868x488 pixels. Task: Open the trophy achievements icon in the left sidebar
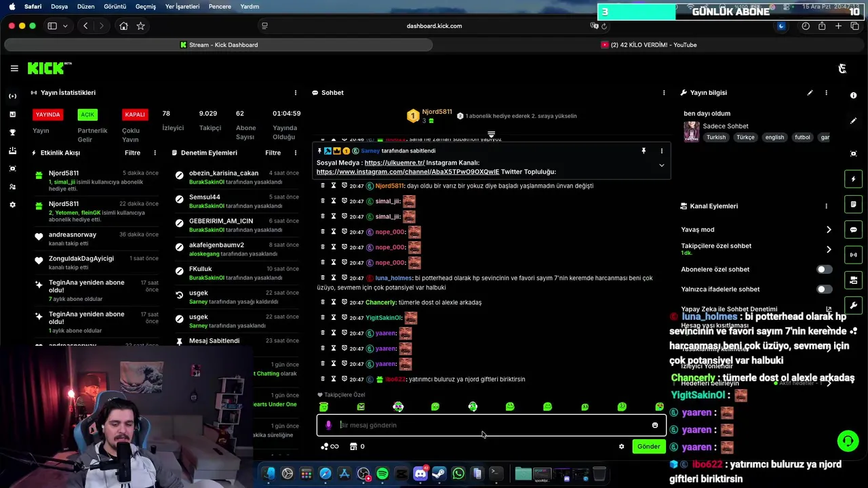coord(12,132)
